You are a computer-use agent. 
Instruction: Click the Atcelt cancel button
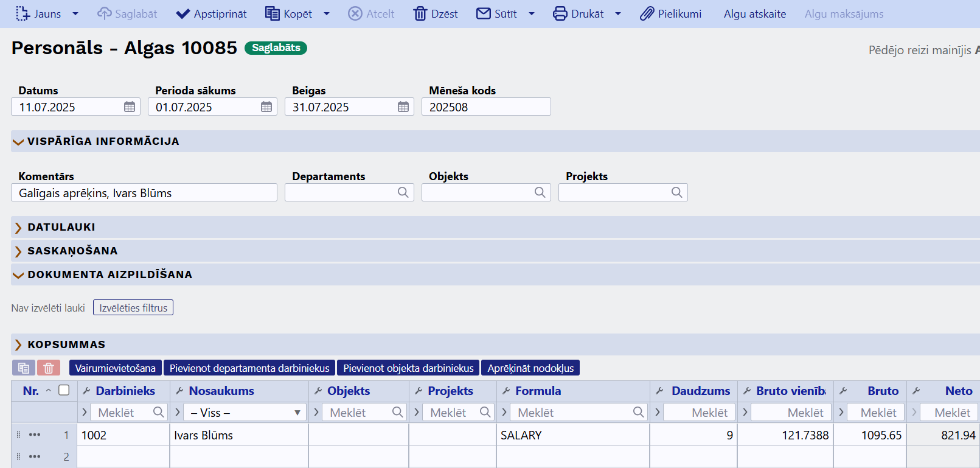click(x=371, y=13)
